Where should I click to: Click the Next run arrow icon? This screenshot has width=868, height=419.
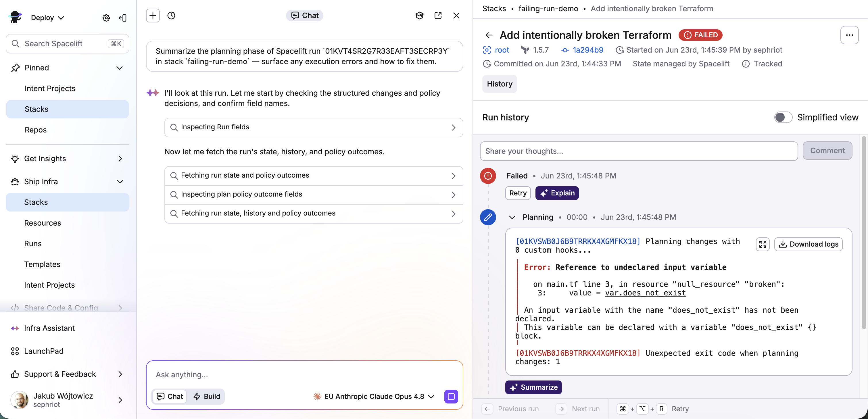[x=561, y=409]
